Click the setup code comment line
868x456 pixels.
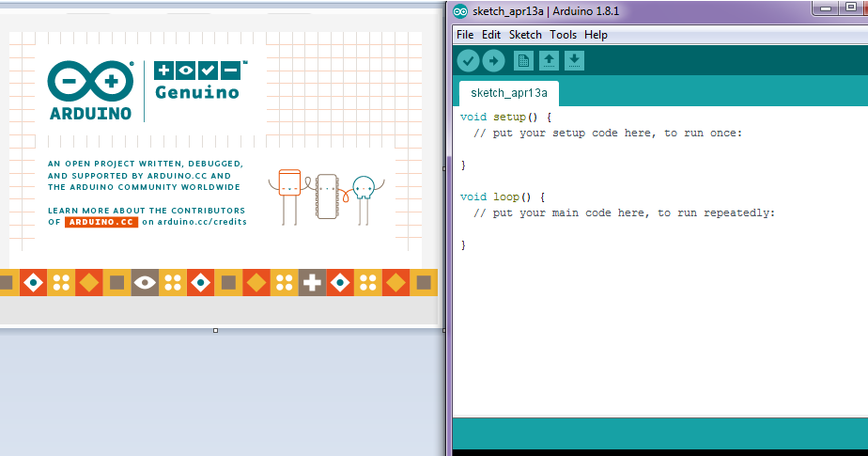(x=607, y=133)
